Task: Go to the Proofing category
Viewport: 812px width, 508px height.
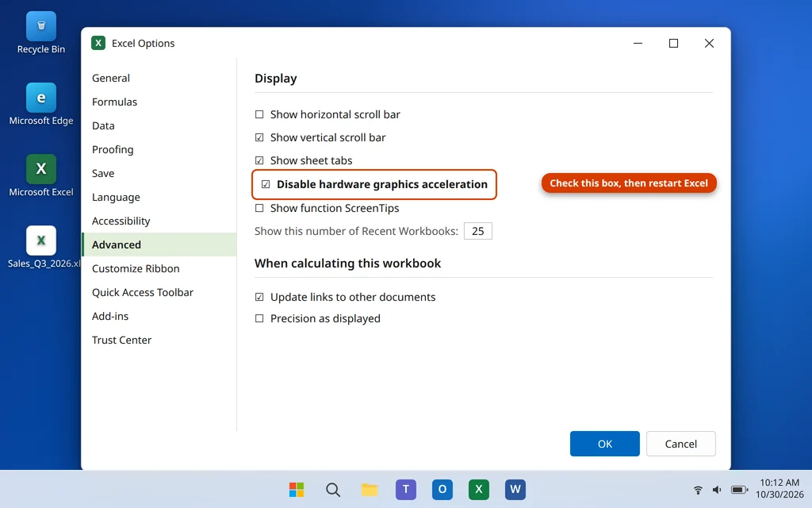Action: (159, 150)
